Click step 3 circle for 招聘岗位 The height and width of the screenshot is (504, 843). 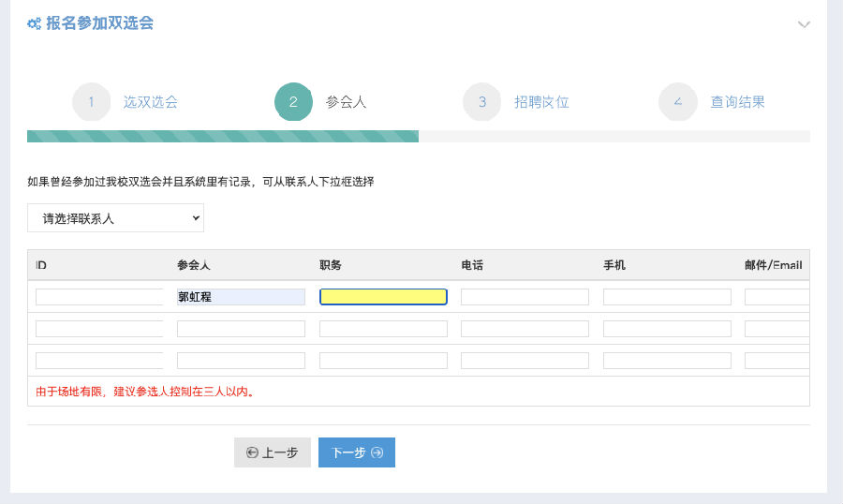click(x=482, y=102)
